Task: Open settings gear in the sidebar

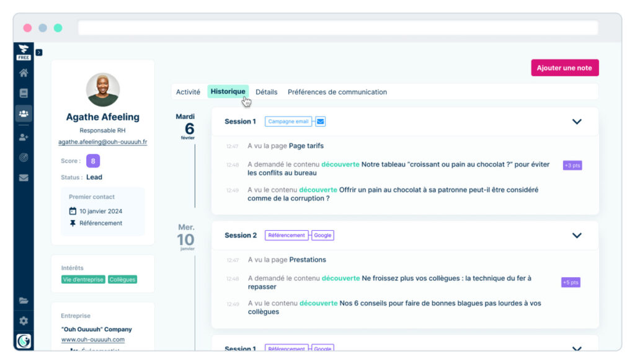Action: click(x=24, y=321)
